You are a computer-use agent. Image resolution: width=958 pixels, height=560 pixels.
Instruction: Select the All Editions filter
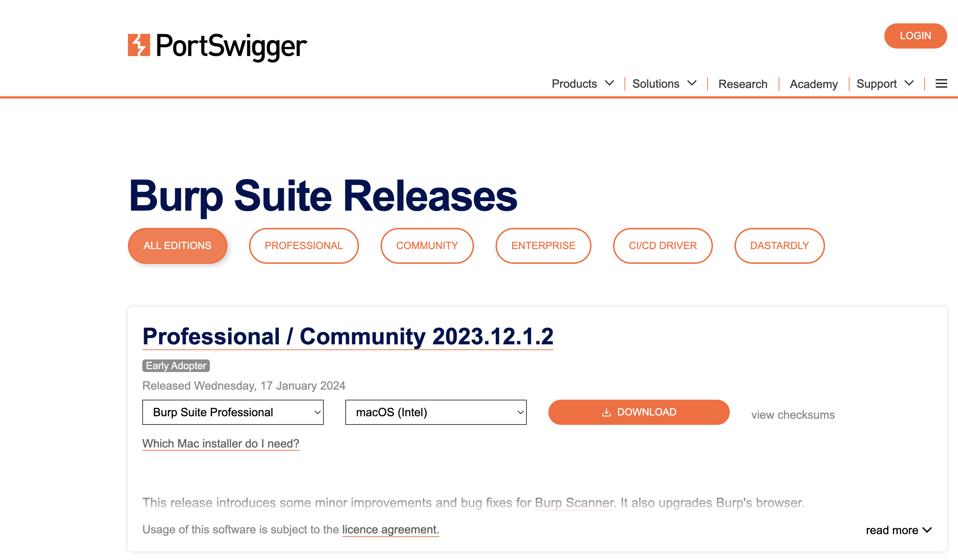click(177, 245)
